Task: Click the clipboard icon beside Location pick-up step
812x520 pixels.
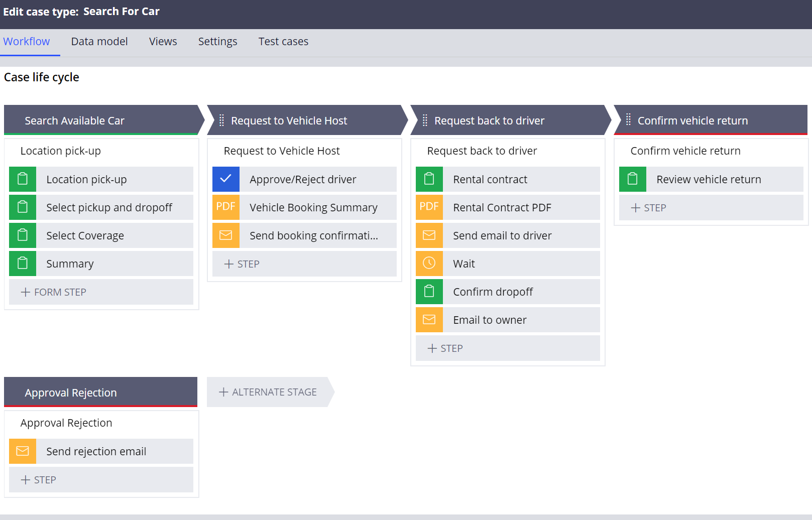Action: click(23, 179)
